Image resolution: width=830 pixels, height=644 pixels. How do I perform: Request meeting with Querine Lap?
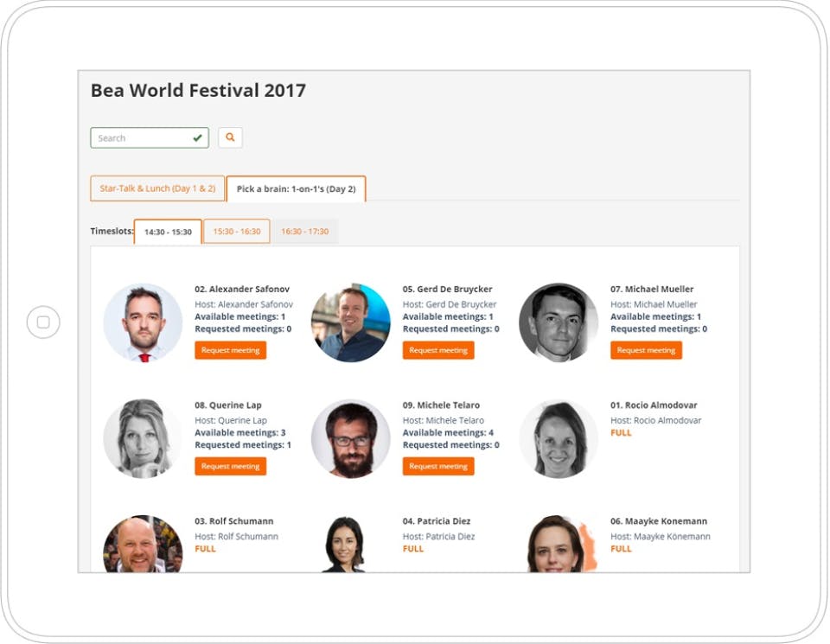230,466
